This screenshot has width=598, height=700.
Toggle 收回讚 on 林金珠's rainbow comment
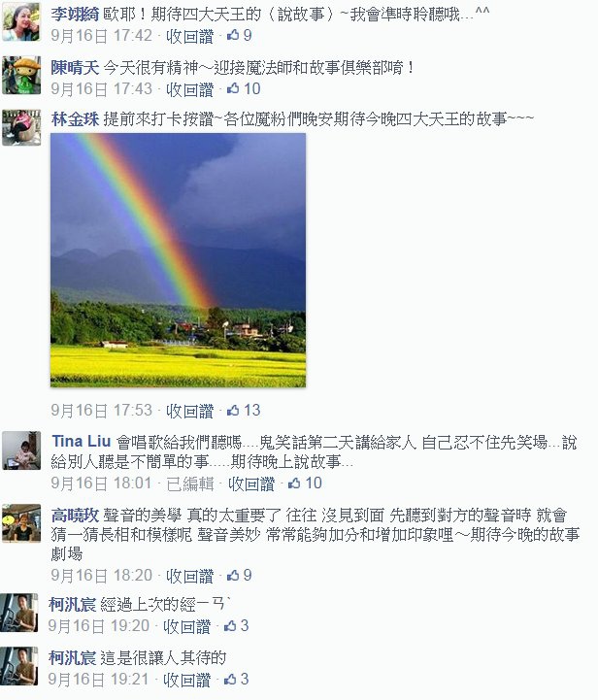pos(189,411)
